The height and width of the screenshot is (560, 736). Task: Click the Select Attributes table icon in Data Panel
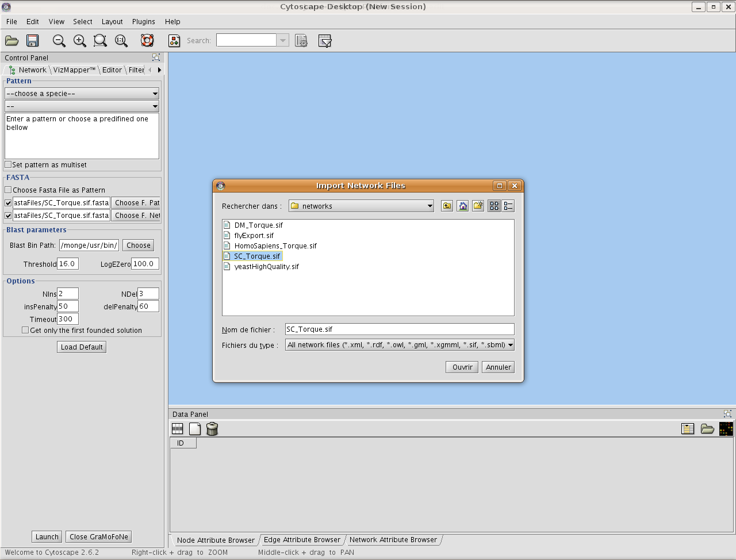[178, 429]
